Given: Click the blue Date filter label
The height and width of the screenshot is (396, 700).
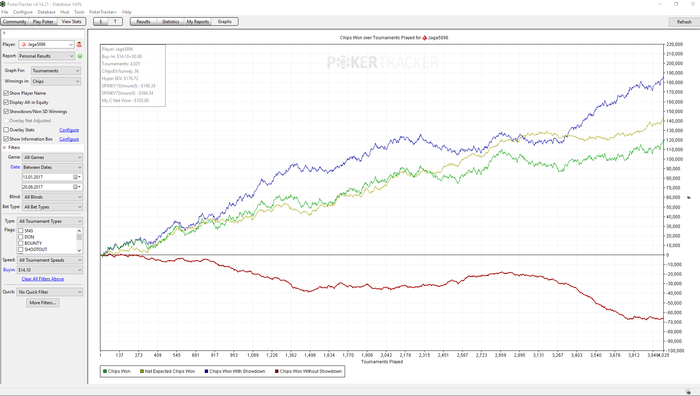Looking at the screenshot, I should point(15,167).
